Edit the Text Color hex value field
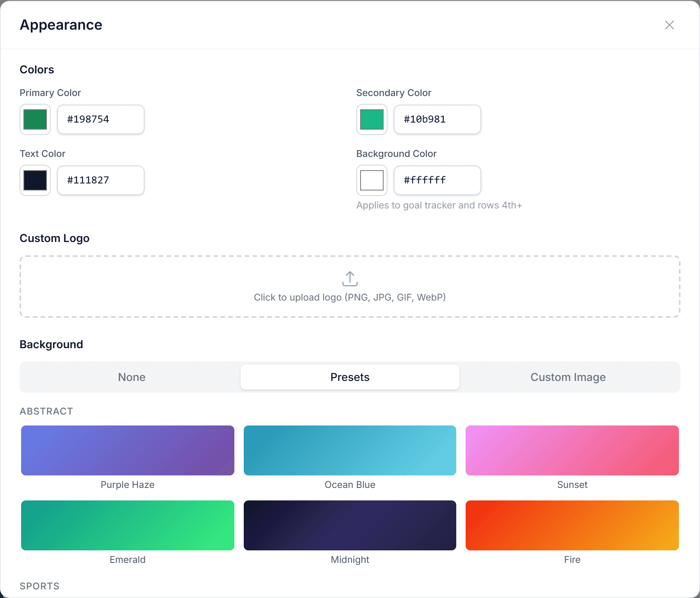This screenshot has width=700, height=598. pyautogui.click(x=100, y=180)
